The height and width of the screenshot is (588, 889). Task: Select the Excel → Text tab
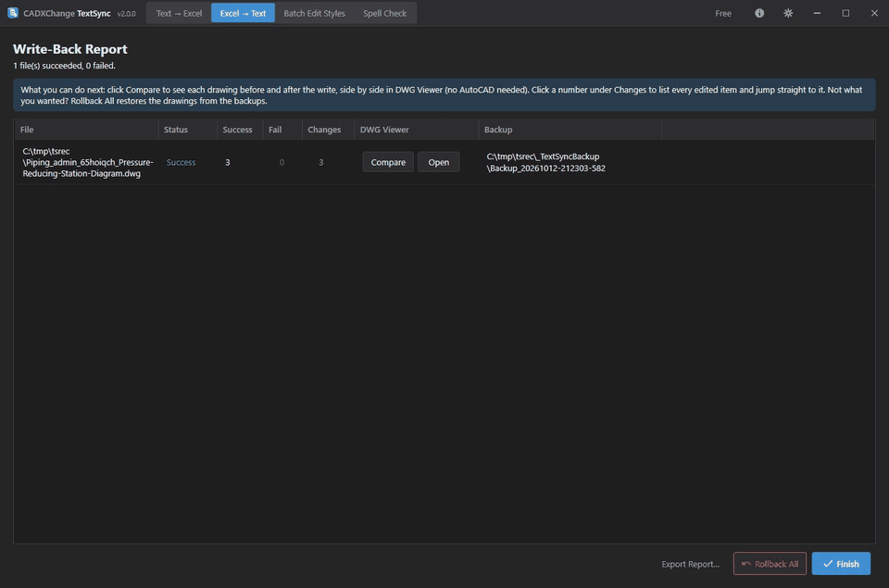243,13
